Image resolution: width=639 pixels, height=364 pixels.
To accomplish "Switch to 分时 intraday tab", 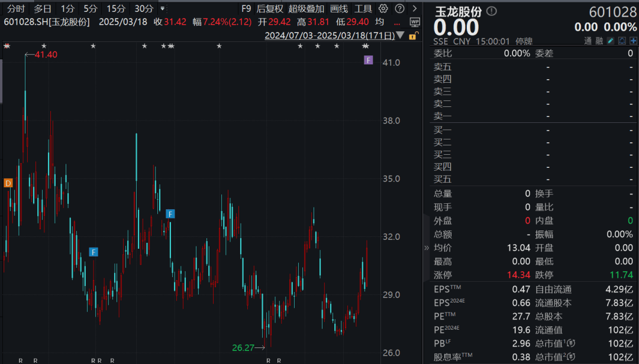I will click(x=16, y=8).
